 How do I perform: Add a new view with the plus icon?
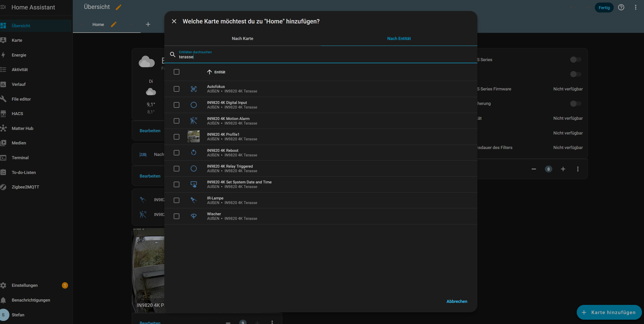tap(148, 24)
